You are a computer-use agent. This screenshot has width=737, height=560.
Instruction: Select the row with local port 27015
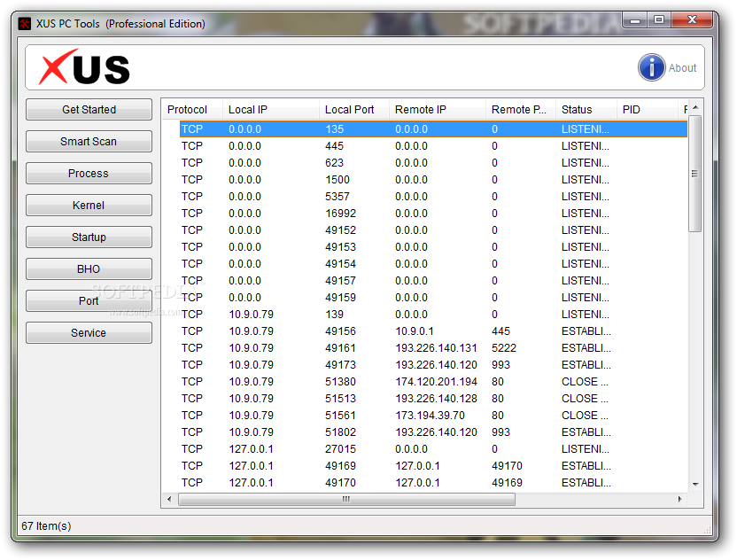[x=433, y=449]
